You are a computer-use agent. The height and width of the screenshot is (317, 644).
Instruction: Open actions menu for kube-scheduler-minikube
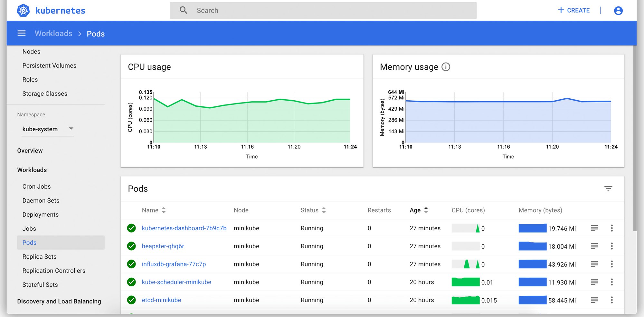point(612,282)
